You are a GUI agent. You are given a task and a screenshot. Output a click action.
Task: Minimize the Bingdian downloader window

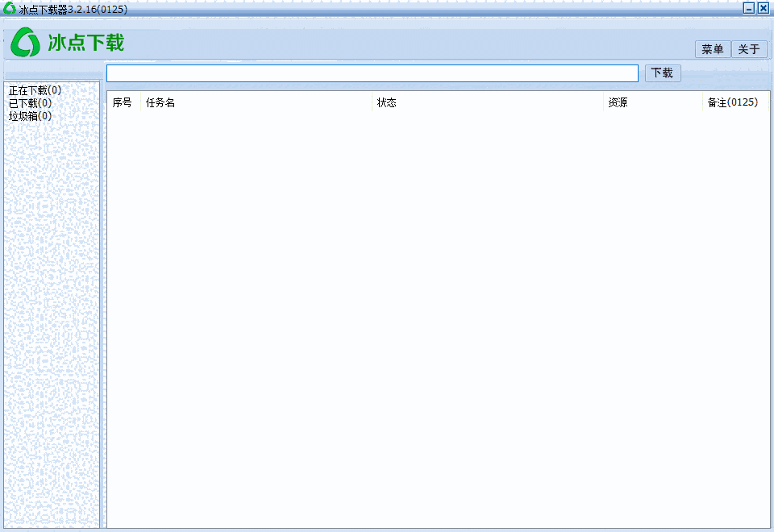pyautogui.click(x=748, y=8)
